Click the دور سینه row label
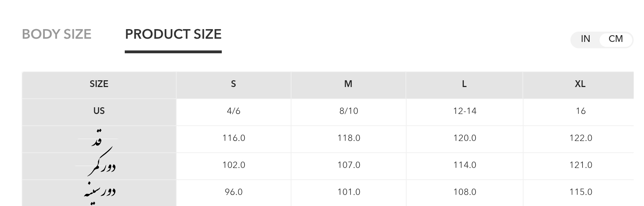644x206 pixels. click(x=100, y=193)
